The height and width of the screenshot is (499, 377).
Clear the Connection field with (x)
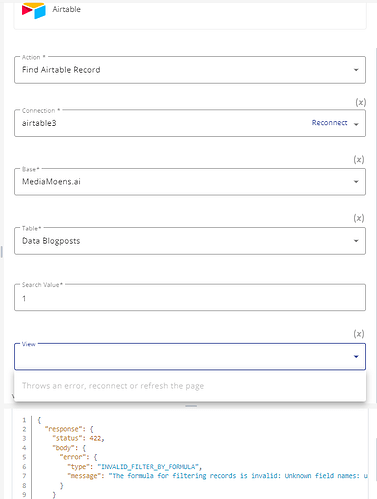coord(360,102)
